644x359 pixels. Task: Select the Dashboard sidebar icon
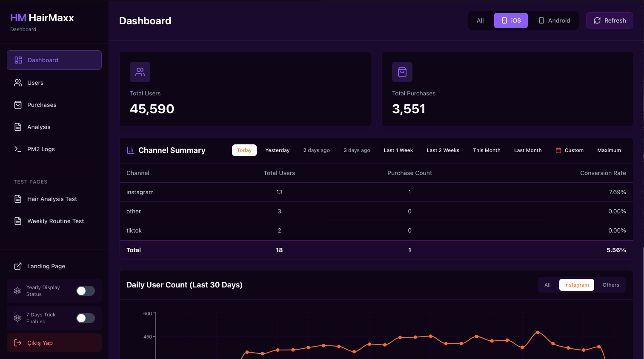[x=18, y=60]
